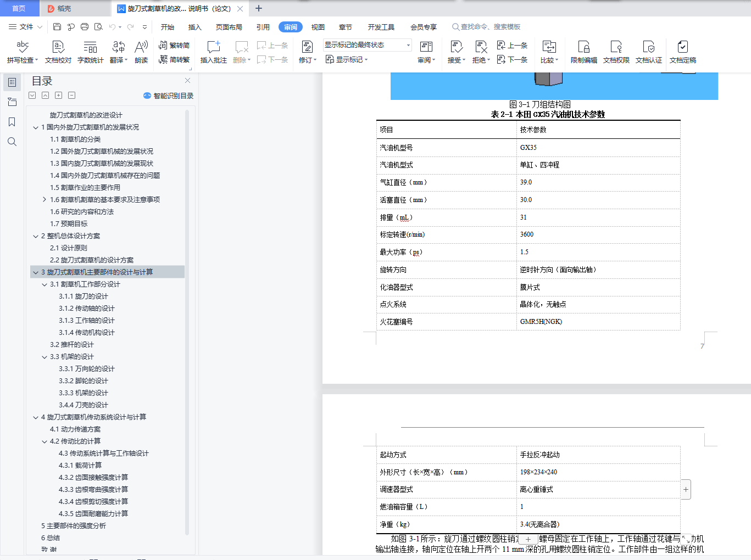The image size is (751, 560).
Task: Open the 拼写检查 dropdown
Action: pos(23,60)
